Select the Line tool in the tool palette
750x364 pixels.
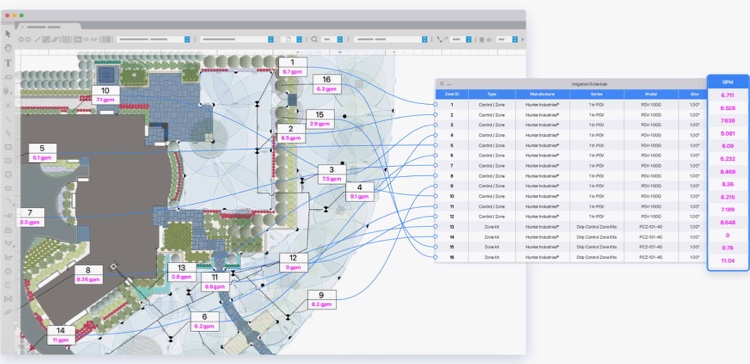(8, 119)
